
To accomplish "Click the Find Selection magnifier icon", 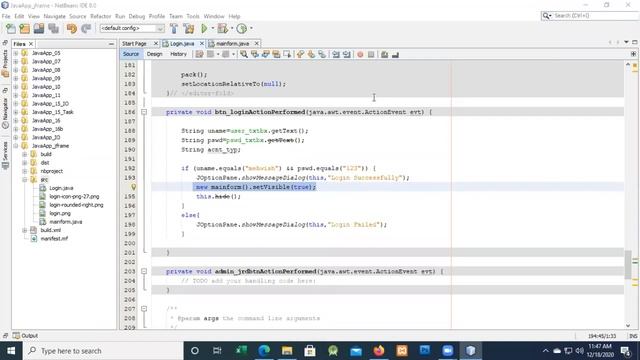I will coord(244,54).
